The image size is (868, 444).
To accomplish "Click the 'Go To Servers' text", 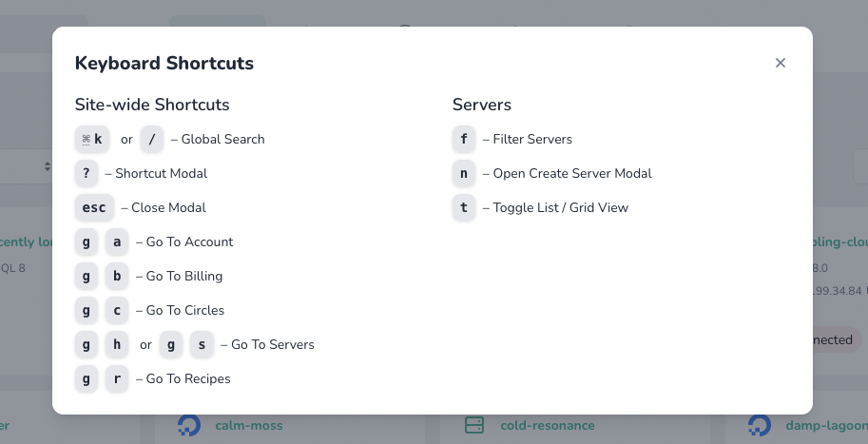I will click(272, 345).
